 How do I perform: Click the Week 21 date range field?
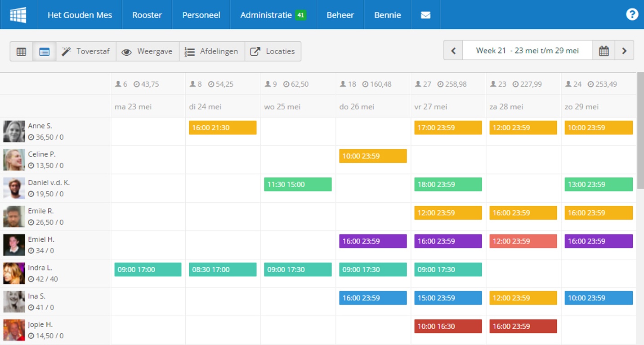click(527, 51)
